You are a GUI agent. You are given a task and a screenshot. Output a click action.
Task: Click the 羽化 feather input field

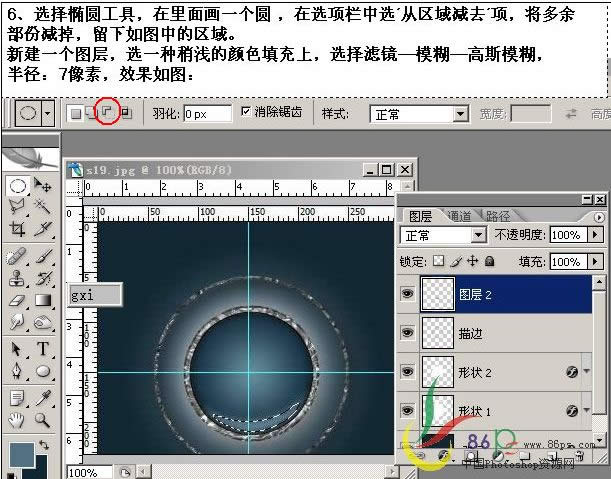tap(207, 114)
